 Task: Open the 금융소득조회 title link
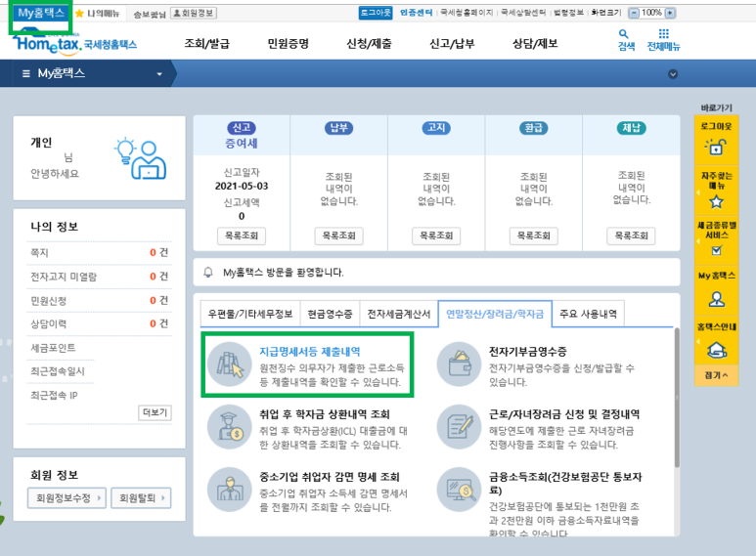[x=565, y=484]
